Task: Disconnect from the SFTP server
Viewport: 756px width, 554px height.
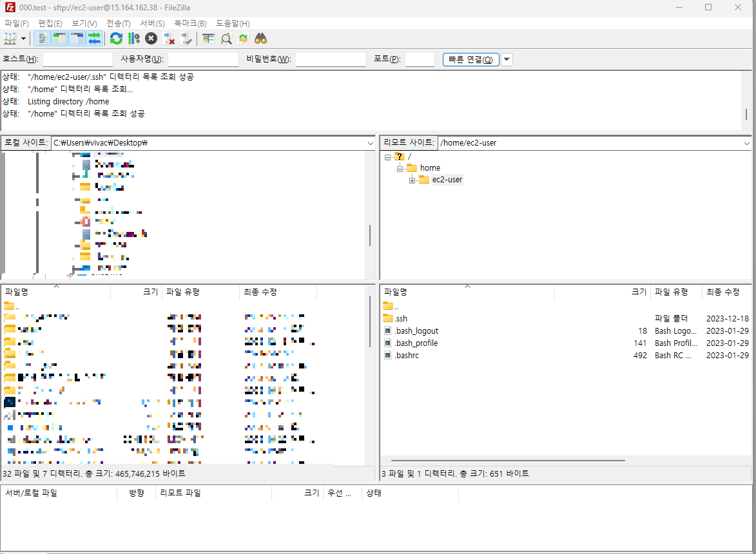Action: click(x=170, y=39)
